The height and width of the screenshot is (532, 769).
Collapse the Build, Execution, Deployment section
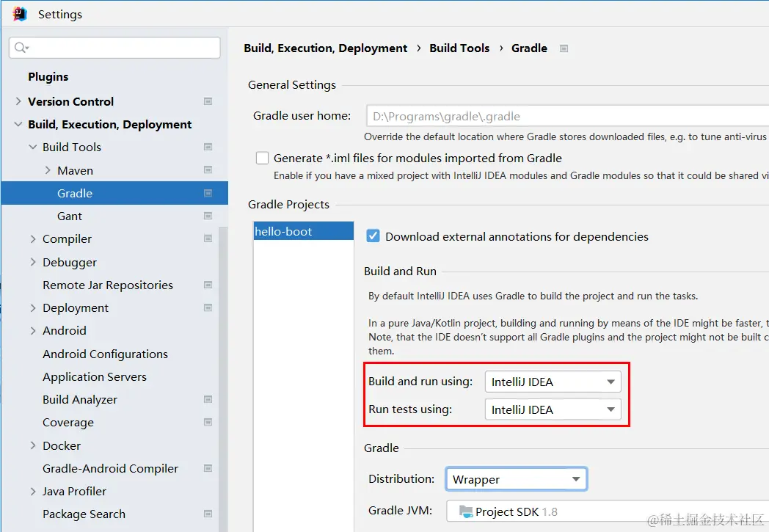click(18, 125)
